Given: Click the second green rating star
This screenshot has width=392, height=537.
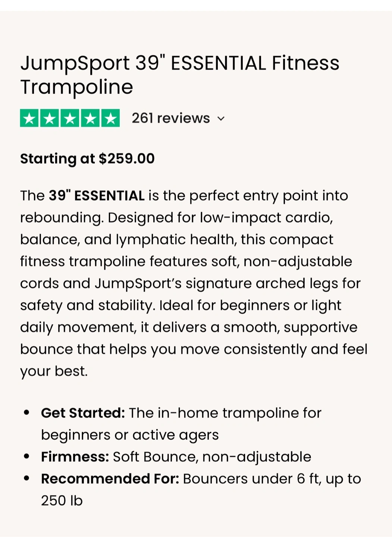Looking at the screenshot, I should click(x=50, y=118).
